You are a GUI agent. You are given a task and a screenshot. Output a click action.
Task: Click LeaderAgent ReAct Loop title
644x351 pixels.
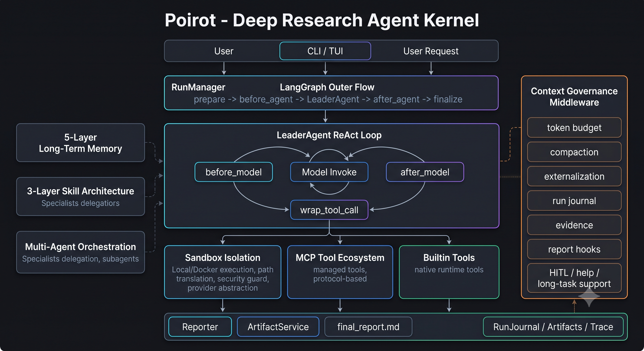coord(329,135)
